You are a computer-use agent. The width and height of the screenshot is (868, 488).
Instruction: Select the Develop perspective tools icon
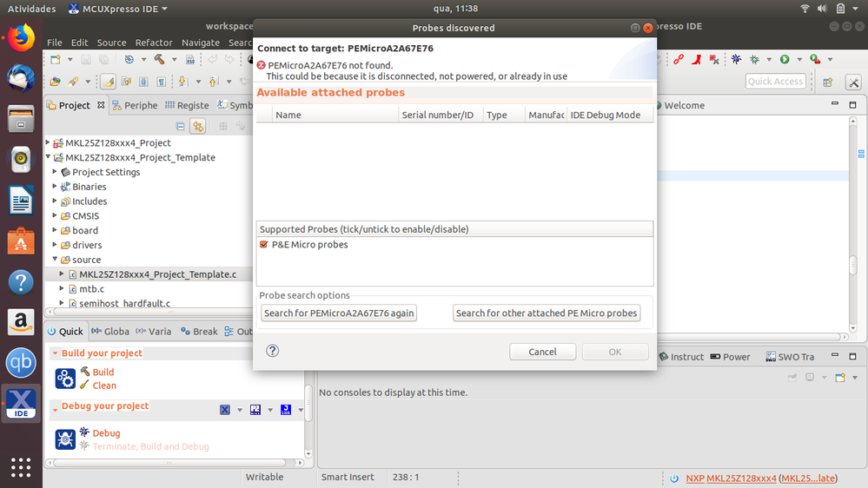coord(853,82)
